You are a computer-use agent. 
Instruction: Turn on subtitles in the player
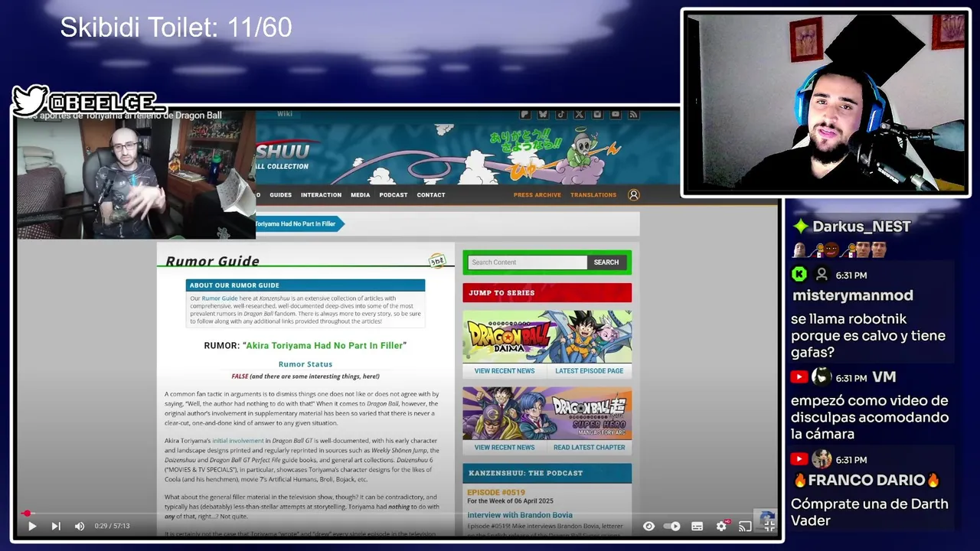click(697, 527)
